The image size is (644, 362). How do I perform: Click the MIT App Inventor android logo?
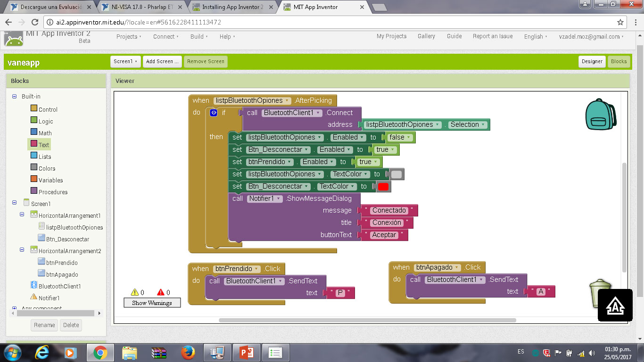coord(14,39)
